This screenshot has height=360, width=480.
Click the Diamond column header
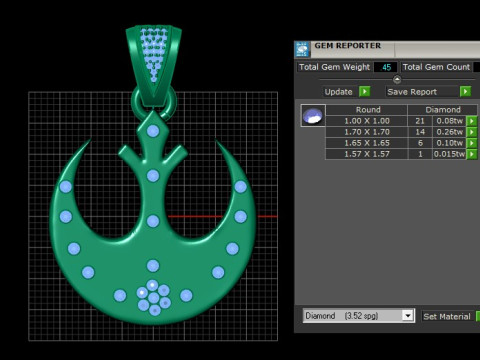(443, 110)
